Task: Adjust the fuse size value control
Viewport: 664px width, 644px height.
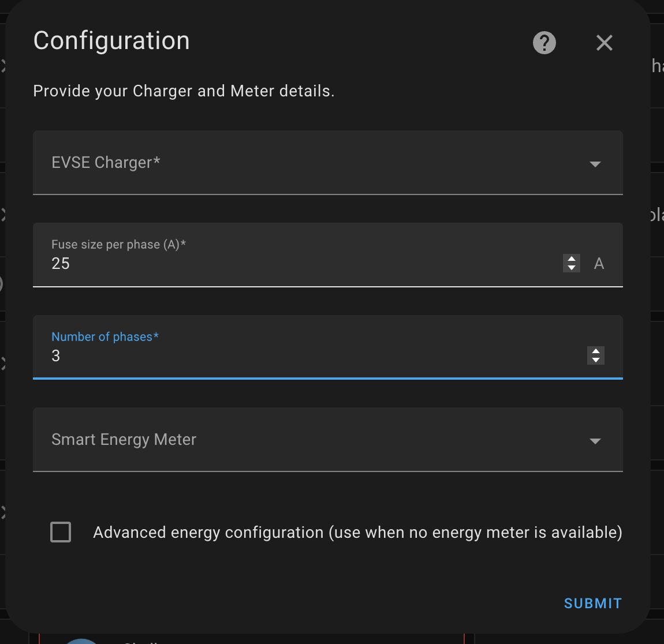Action: point(571,263)
